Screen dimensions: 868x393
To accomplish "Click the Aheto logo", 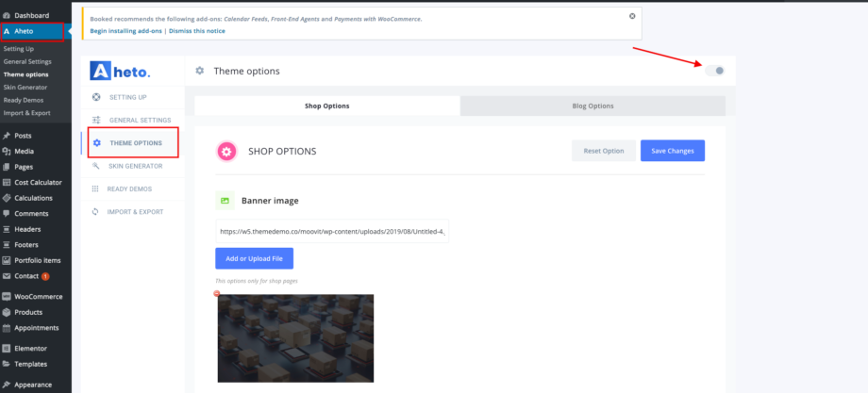I will pos(120,71).
